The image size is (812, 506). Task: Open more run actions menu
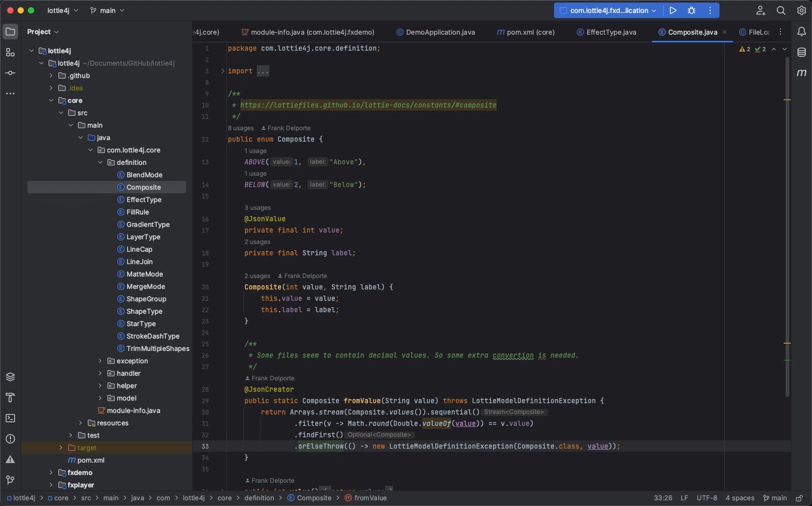click(710, 10)
